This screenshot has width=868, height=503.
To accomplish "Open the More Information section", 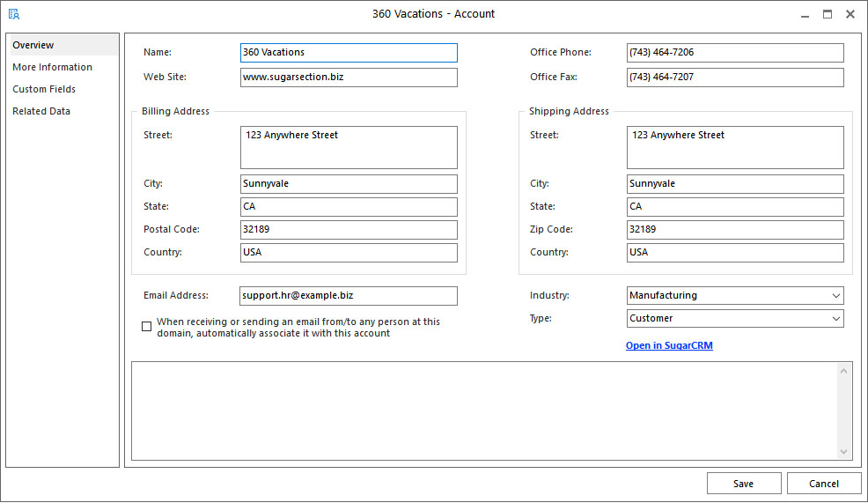I will 52,67.
